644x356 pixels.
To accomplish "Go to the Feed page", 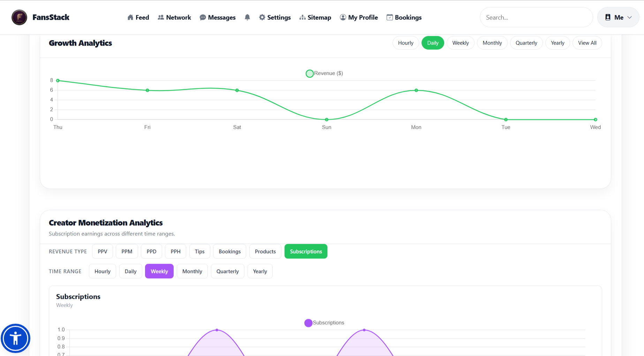I will click(x=138, y=17).
